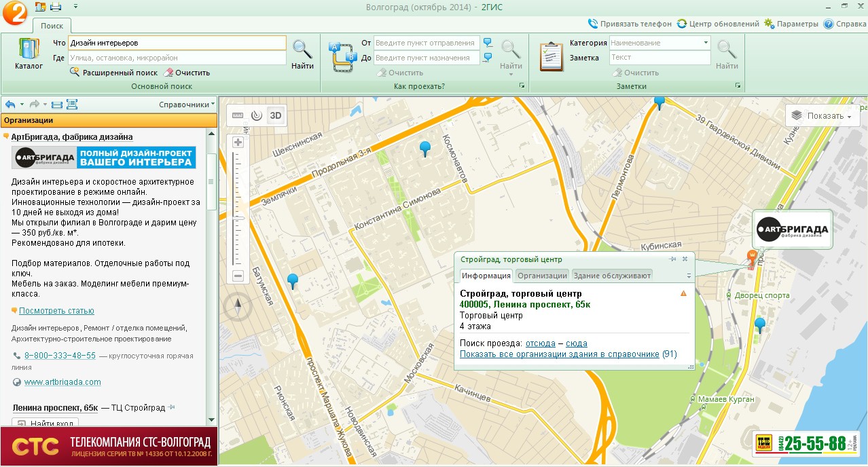868x467 pixels.
Task: Click Показать все организации здания в справочнике
Action: [x=560, y=354]
